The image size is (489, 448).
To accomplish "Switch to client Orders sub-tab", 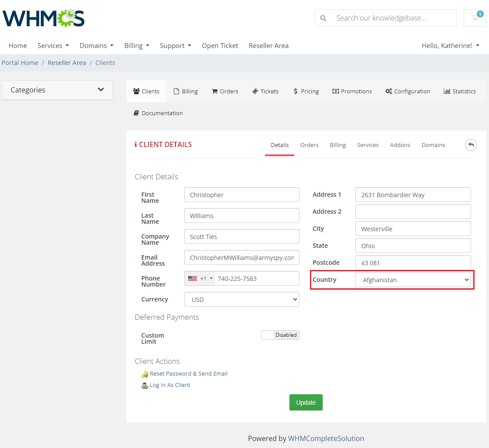I will tap(310, 145).
